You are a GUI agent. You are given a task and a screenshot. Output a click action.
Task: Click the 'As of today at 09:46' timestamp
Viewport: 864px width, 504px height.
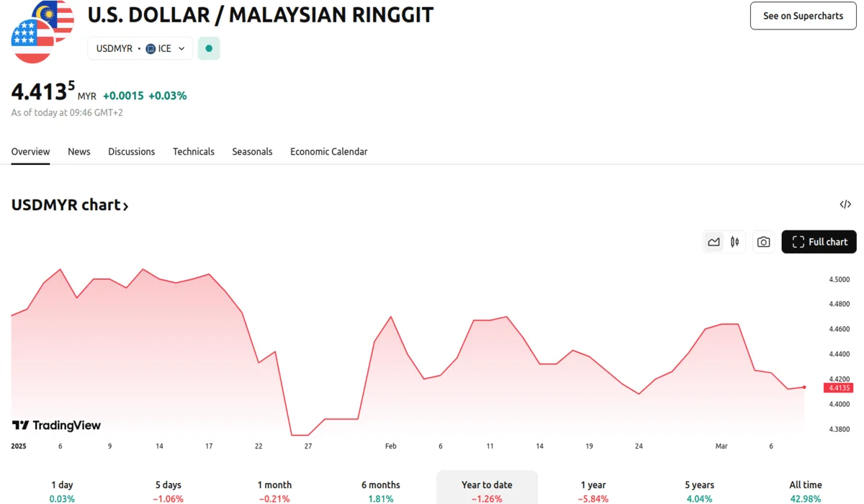pyautogui.click(x=67, y=113)
